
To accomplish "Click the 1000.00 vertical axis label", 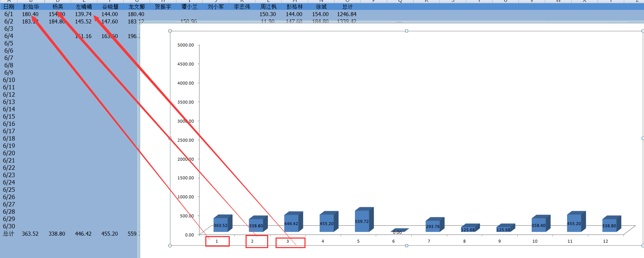I will [x=186, y=197].
